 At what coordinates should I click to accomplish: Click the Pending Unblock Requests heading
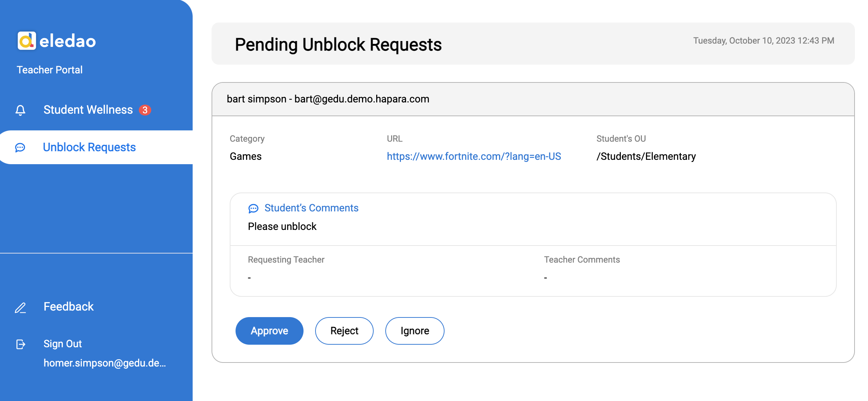click(x=338, y=45)
